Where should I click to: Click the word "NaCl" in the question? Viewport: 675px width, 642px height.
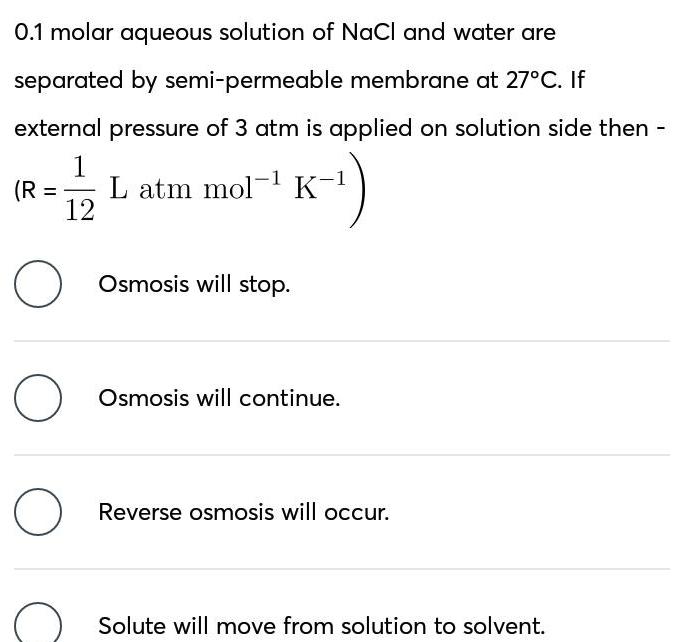tap(369, 32)
